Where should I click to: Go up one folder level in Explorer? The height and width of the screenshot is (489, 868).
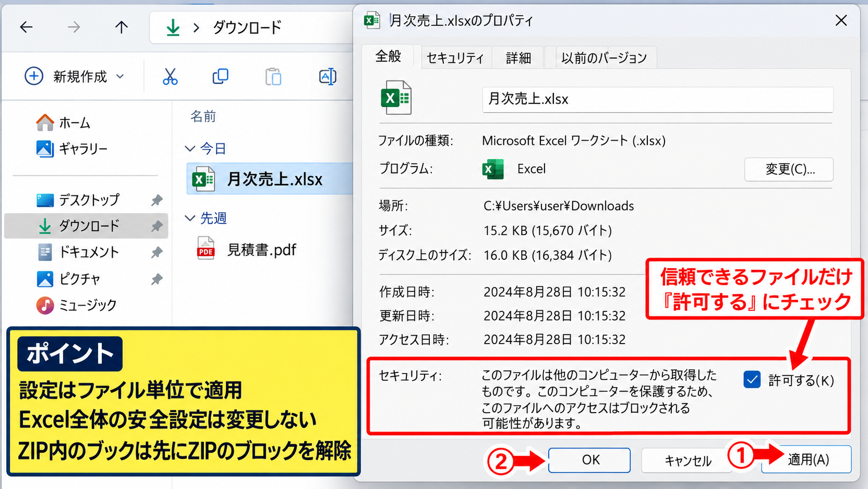[121, 27]
